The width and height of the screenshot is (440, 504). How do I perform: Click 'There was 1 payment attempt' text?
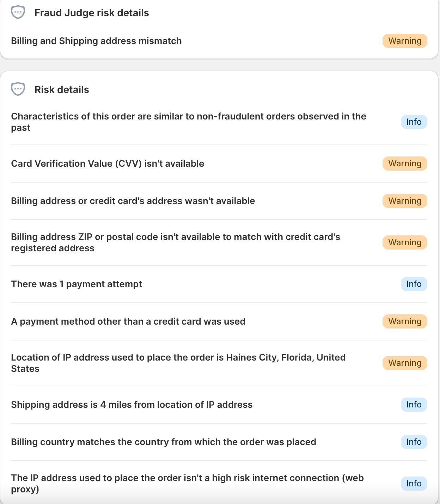[77, 284]
